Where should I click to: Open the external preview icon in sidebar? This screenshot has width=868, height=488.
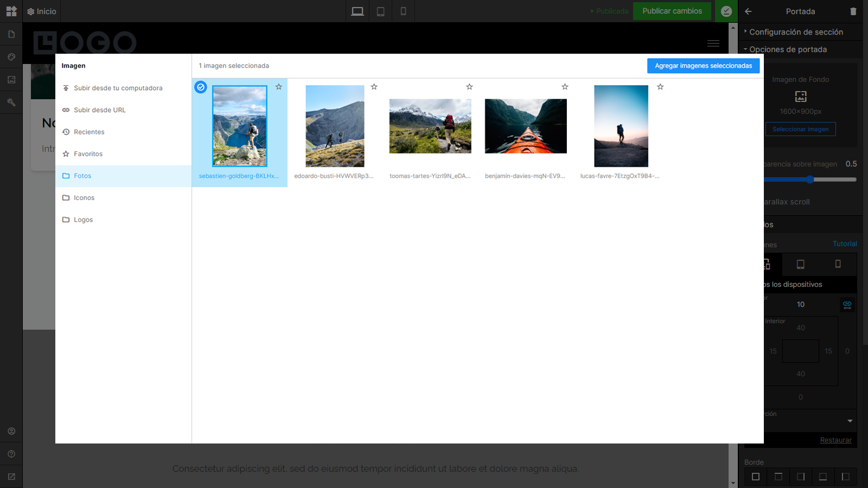point(11,477)
